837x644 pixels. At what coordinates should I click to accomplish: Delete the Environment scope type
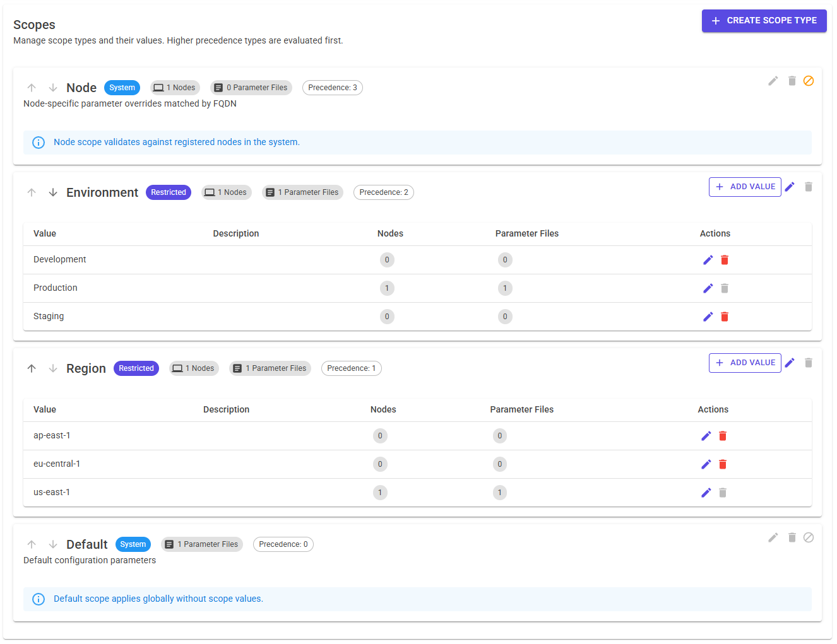(809, 187)
